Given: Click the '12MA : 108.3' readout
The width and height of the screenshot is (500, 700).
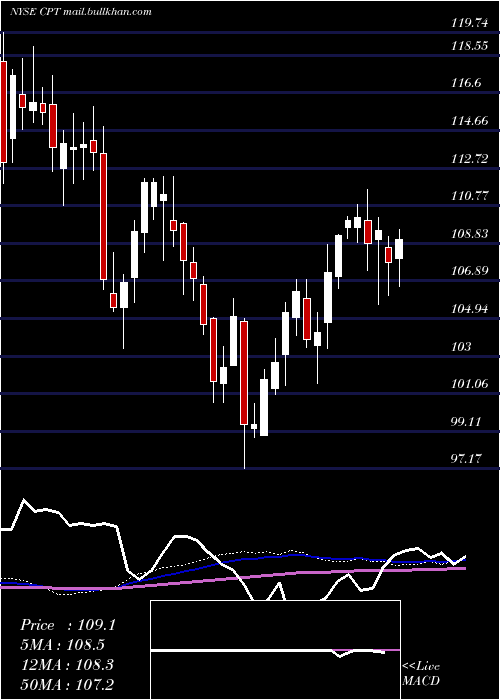Looking at the screenshot, I should click(x=67, y=665).
